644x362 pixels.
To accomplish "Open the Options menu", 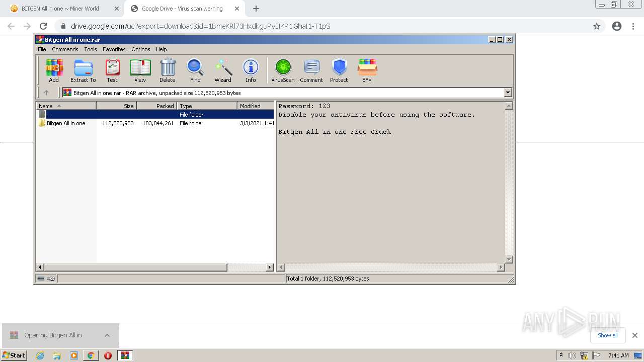I will coord(141,49).
